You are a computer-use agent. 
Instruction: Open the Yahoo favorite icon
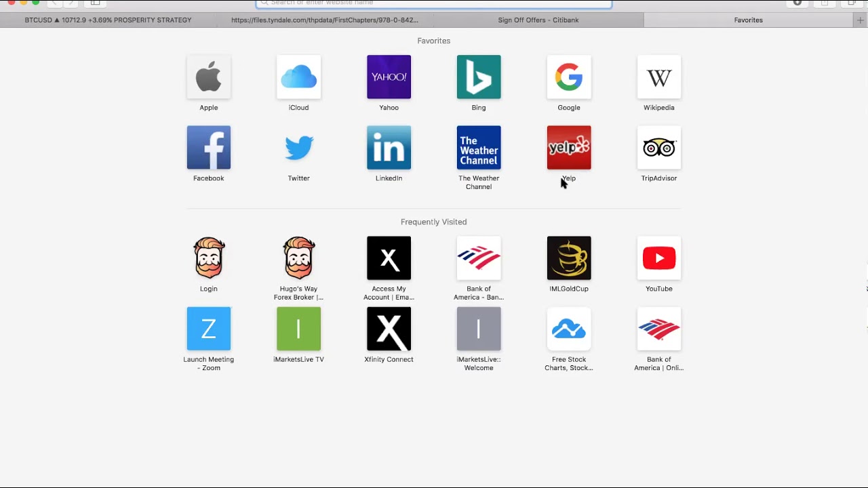pyautogui.click(x=389, y=77)
